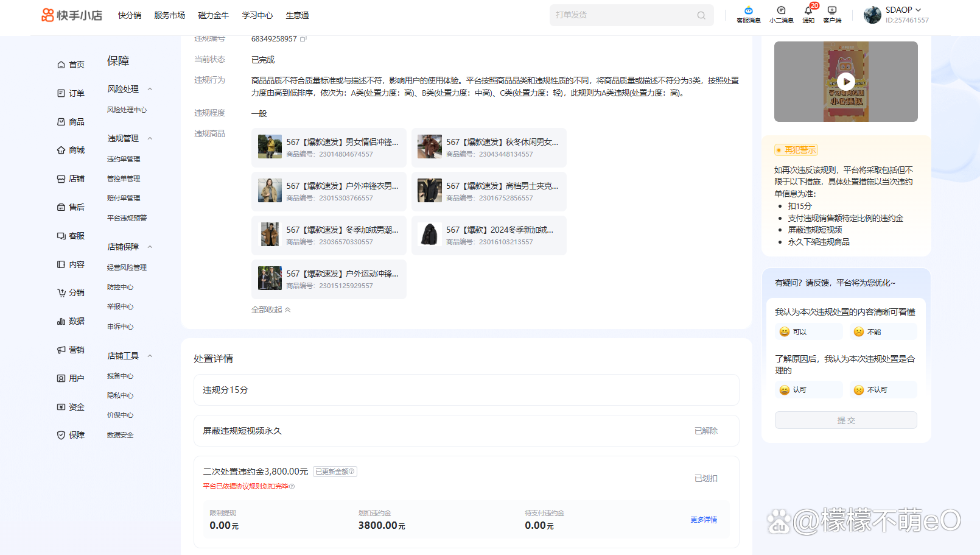Select 不认可 for penalty reasonableness
The width and height of the screenshot is (980, 555).
883,390
